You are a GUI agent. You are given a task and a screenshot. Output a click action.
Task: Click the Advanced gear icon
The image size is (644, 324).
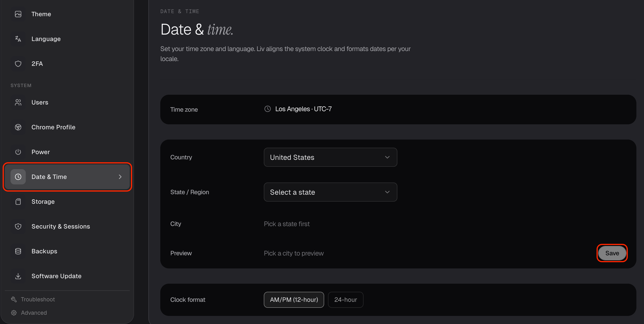tap(14, 313)
